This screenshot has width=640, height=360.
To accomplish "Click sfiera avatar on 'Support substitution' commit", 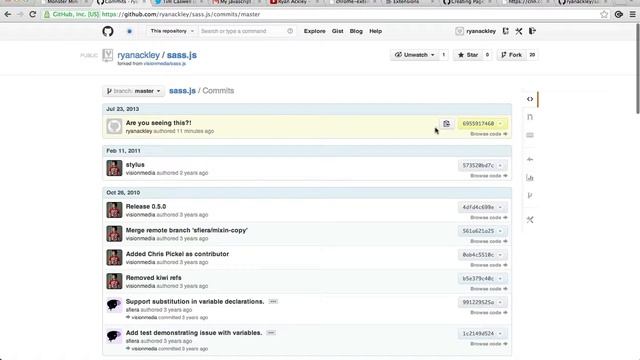I will coord(114,305).
